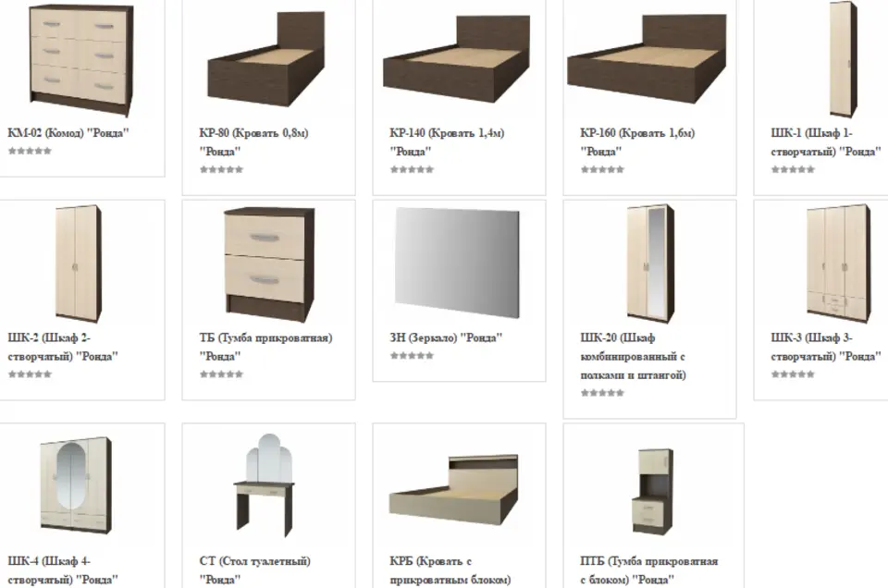Select the ШК-20 combined wardrobe with mirror image
This screenshot has width=888, height=588.
[x=650, y=263]
